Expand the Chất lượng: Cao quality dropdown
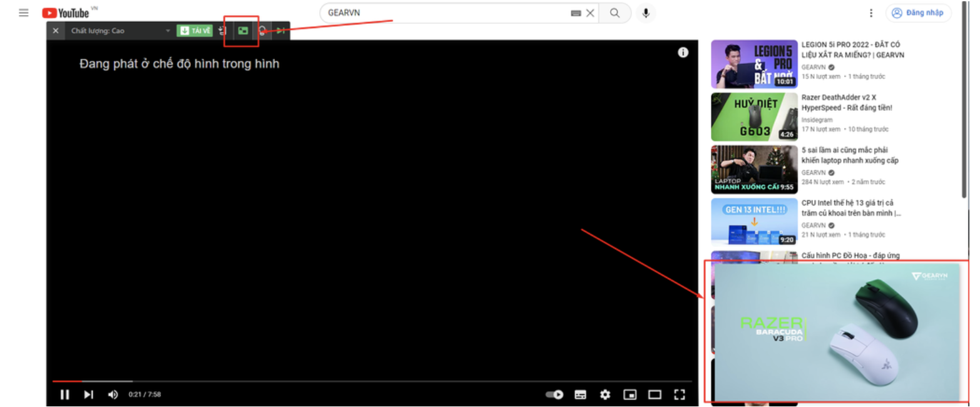This screenshot has width=980, height=407. click(x=120, y=31)
